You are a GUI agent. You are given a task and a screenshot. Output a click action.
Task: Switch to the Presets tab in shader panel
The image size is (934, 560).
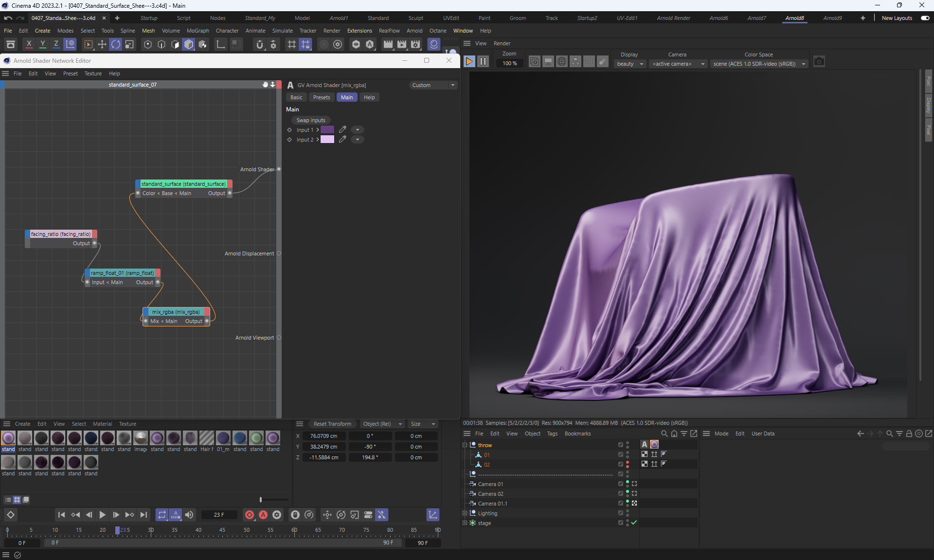(x=321, y=97)
